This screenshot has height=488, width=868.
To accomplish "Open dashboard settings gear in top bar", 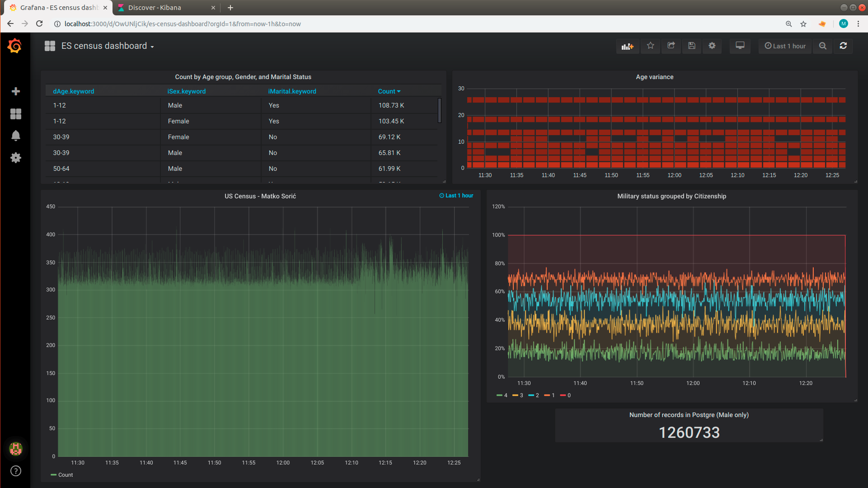I will pos(712,46).
